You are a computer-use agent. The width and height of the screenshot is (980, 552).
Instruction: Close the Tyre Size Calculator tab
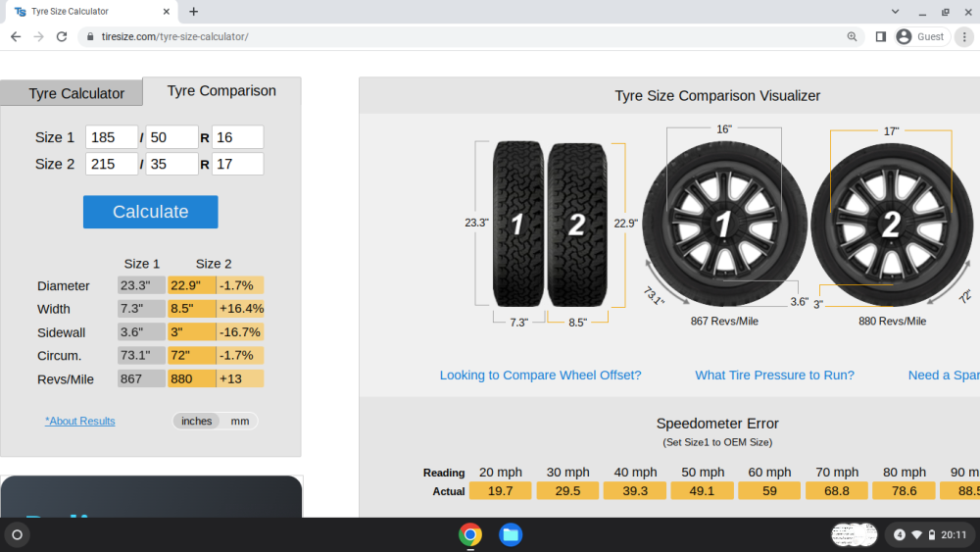tap(167, 11)
